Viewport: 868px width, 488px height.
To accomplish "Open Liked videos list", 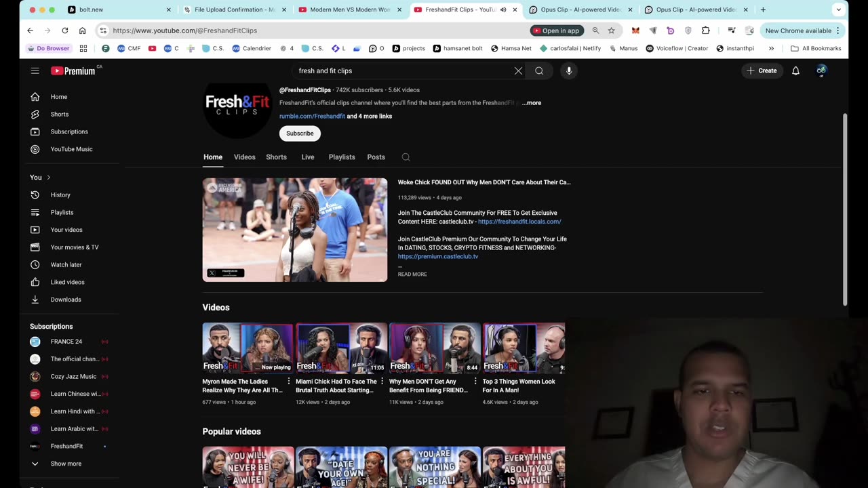I will point(67,282).
